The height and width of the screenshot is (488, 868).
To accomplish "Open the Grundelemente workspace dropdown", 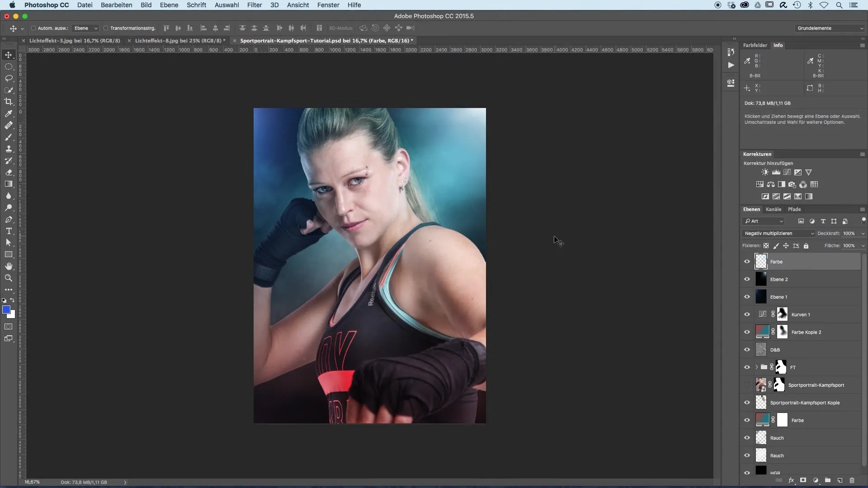I will (x=830, y=28).
